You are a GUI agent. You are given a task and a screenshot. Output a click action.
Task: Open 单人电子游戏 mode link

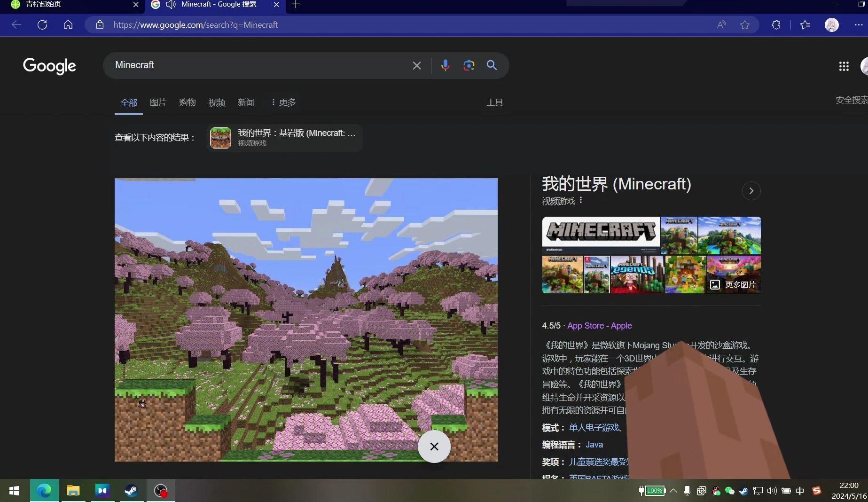(594, 428)
